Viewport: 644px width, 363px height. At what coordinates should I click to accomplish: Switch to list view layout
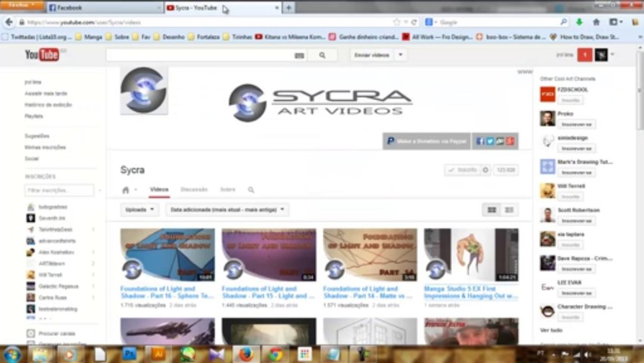[509, 210]
